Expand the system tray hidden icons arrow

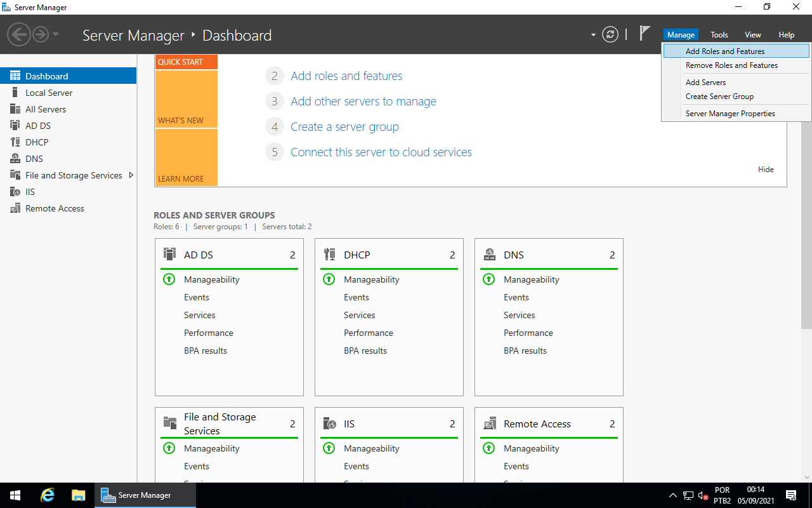coord(672,495)
